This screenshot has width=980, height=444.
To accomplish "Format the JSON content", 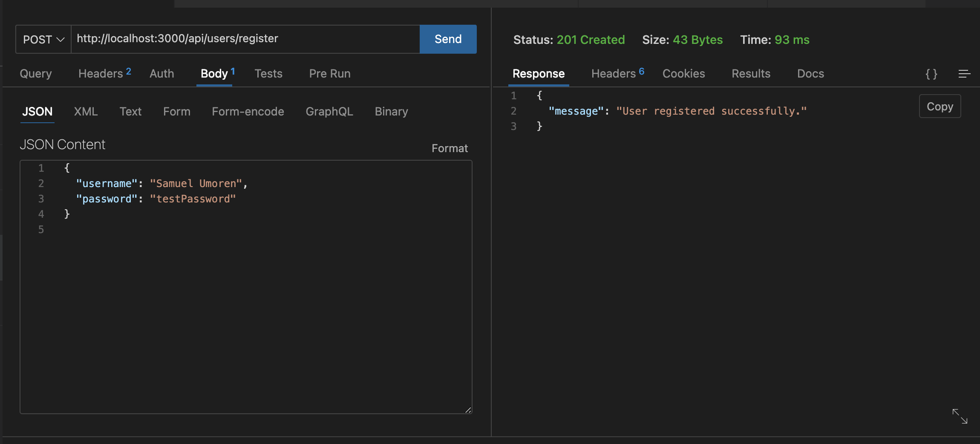I will [x=450, y=148].
